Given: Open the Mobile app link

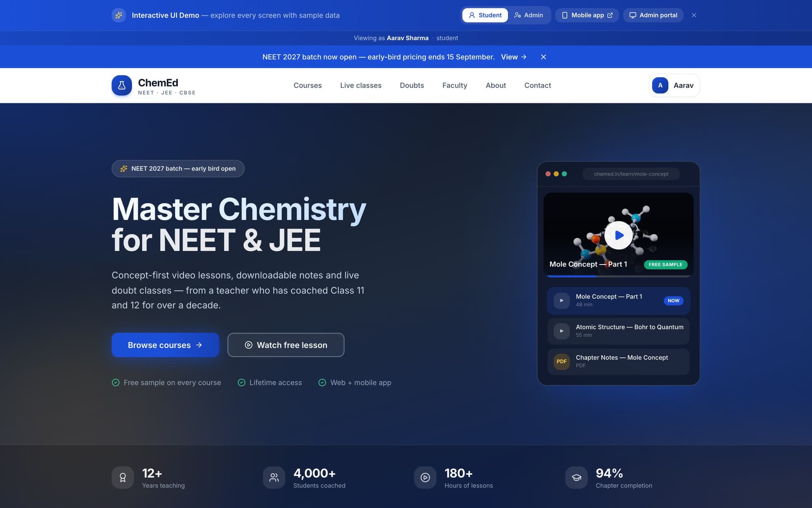Looking at the screenshot, I should tap(587, 15).
